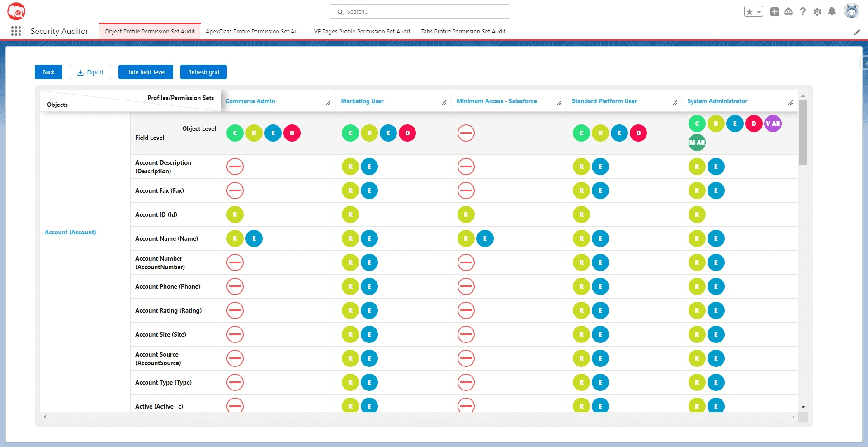Switch to ApexClass Profile Permission Set Audit tab

point(254,31)
